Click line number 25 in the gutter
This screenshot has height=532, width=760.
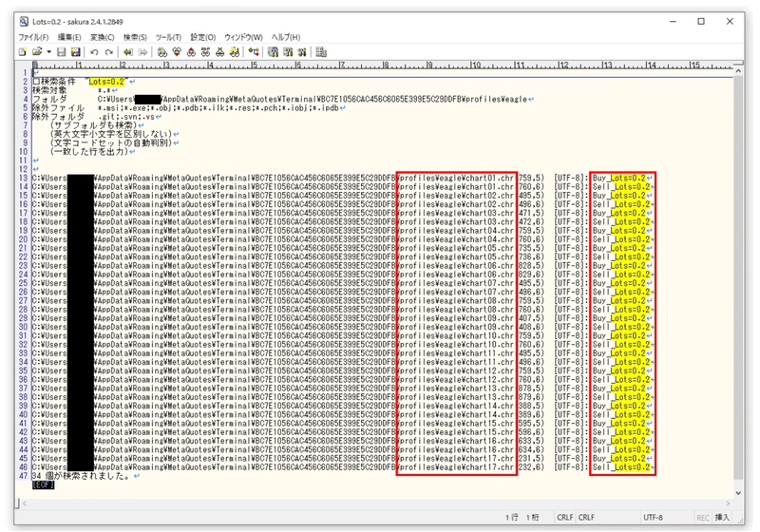tap(23, 283)
